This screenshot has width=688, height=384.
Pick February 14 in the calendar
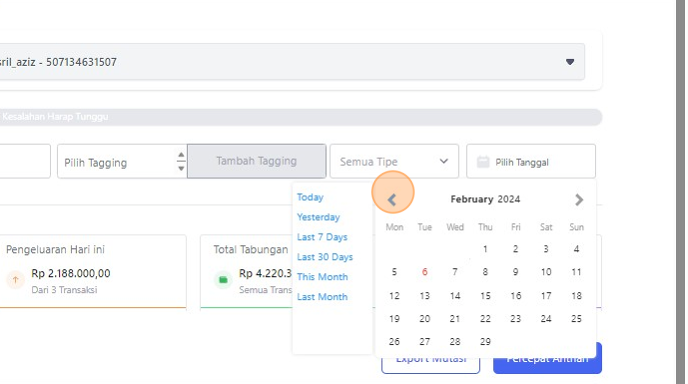coord(455,296)
